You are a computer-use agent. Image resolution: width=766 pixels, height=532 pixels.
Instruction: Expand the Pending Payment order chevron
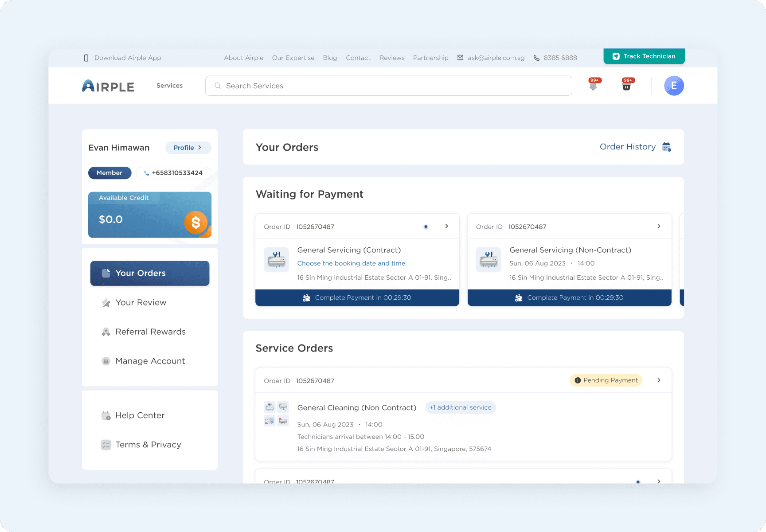tap(659, 380)
